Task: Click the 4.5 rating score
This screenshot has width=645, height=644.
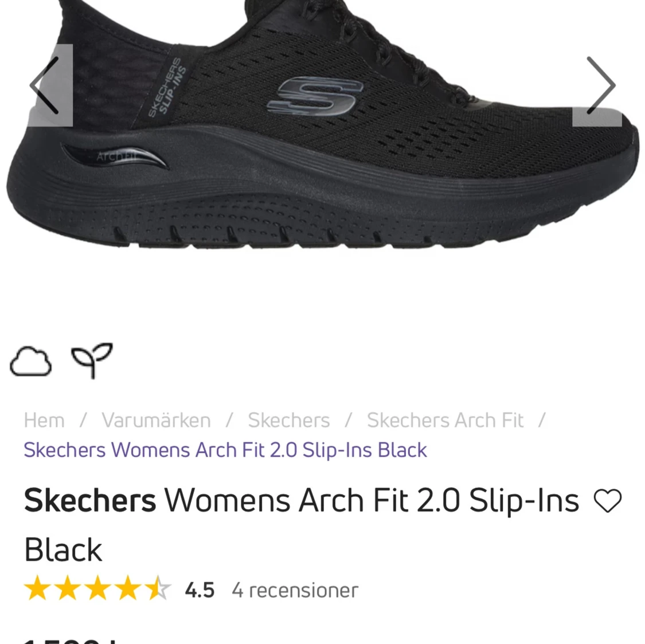Action: pyautogui.click(x=200, y=591)
